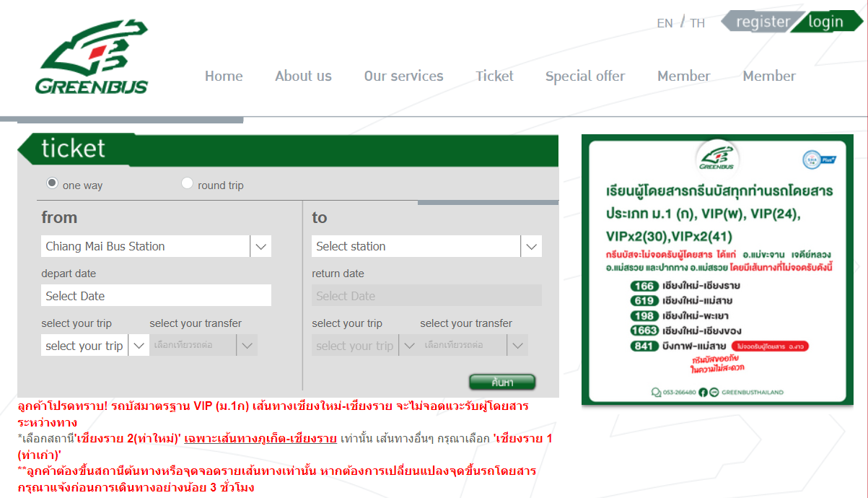Click the login button
The height and width of the screenshot is (498, 868).
pyautogui.click(x=826, y=22)
